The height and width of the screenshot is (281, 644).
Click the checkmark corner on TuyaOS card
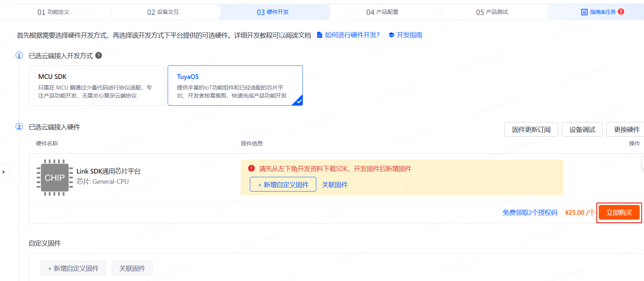tap(299, 101)
